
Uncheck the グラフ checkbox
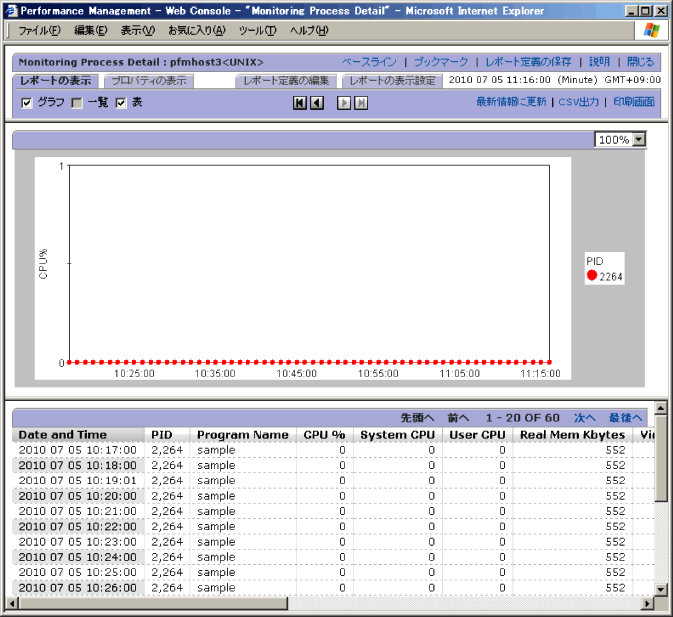coord(27,103)
